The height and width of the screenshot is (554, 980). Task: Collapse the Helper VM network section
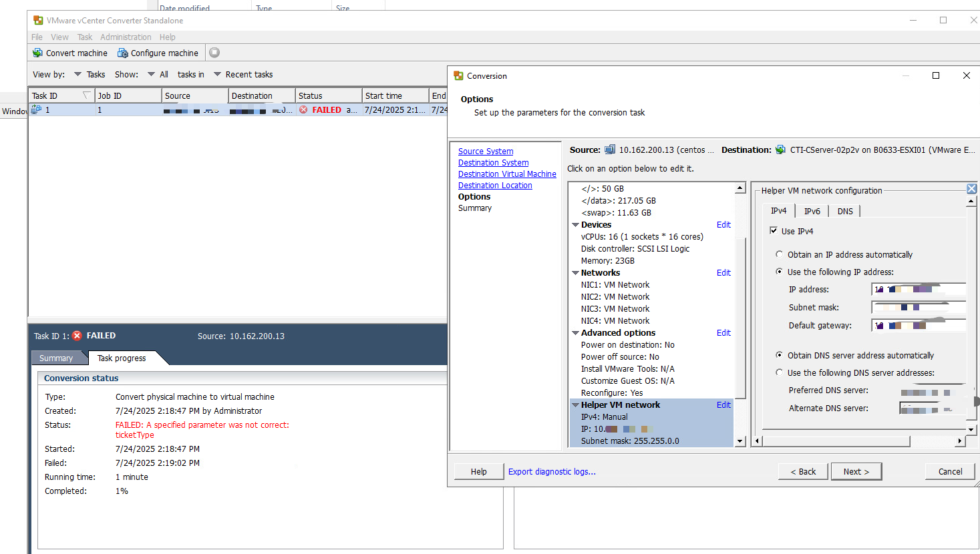[576, 405]
